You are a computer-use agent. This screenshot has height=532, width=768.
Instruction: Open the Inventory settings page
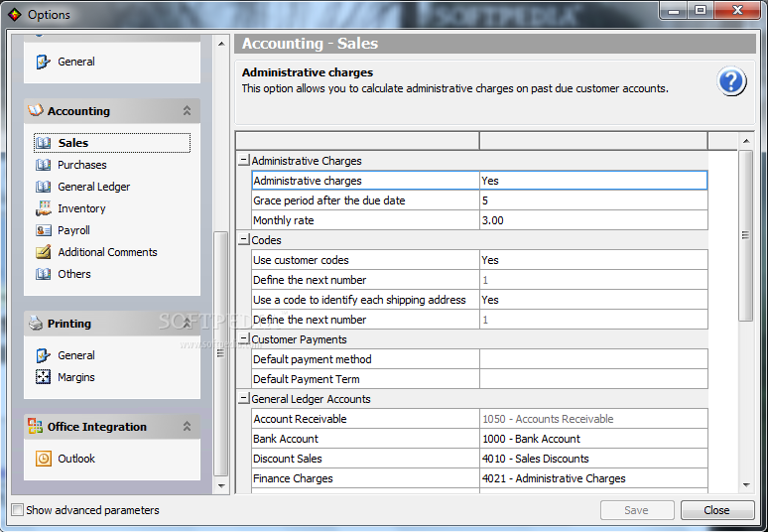81,208
